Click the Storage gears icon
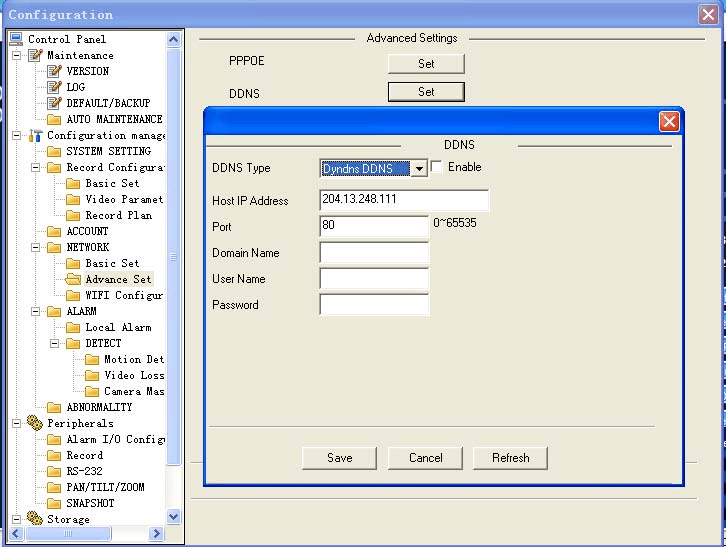The width and height of the screenshot is (726, 547). pyautogui.click(x=35, y=519)
